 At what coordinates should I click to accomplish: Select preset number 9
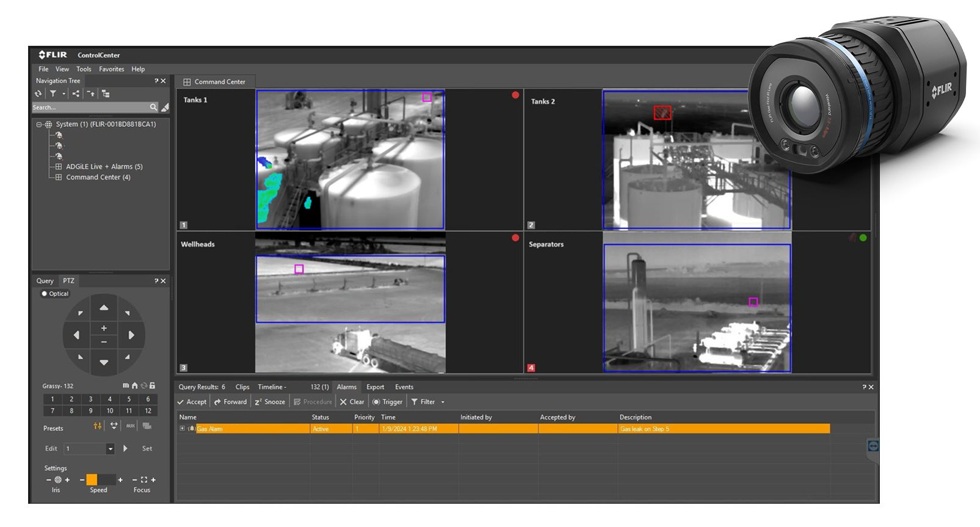pos(90,411)
